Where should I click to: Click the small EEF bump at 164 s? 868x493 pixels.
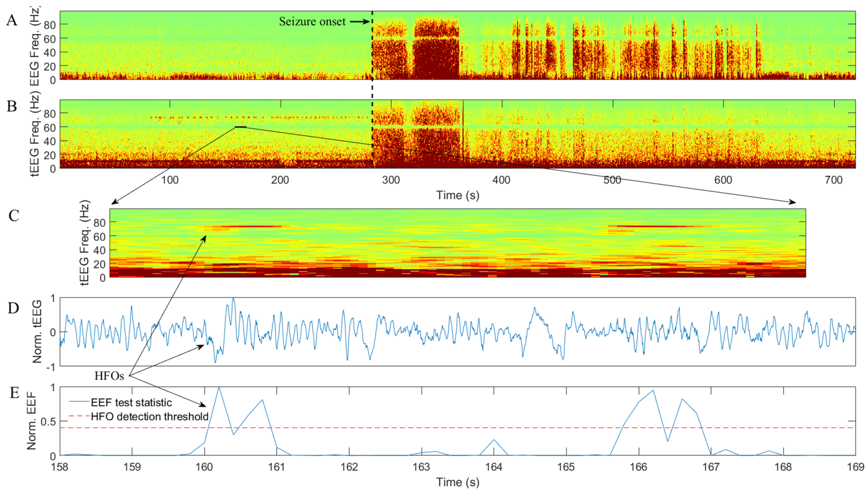[494, 440]
